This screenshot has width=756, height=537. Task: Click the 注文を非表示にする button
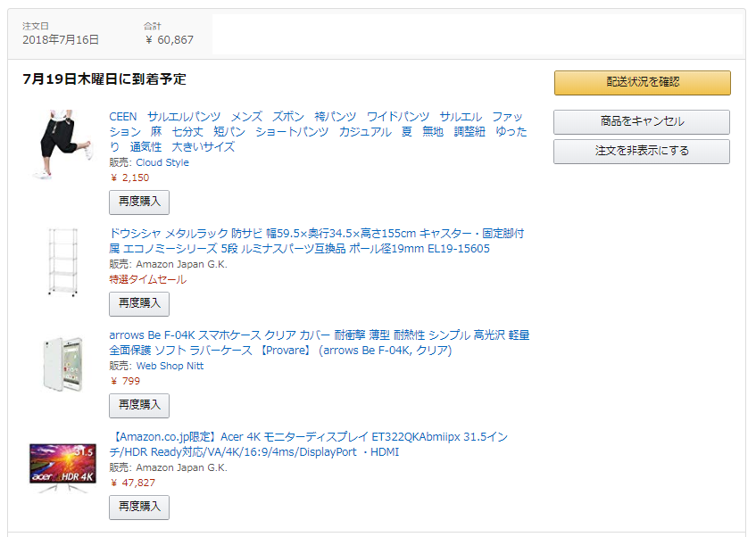point(642,152)
